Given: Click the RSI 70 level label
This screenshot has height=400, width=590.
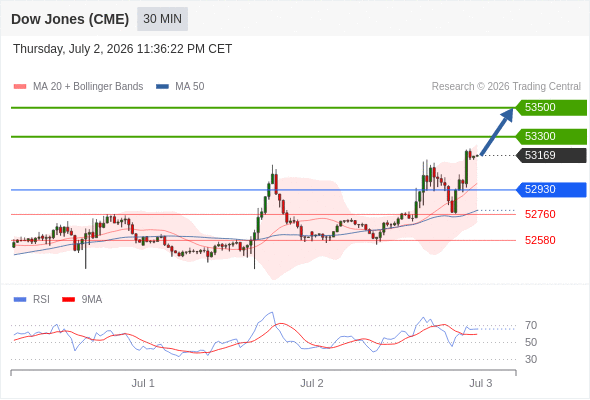Looking at the screenshot, I should click(531, 325).
